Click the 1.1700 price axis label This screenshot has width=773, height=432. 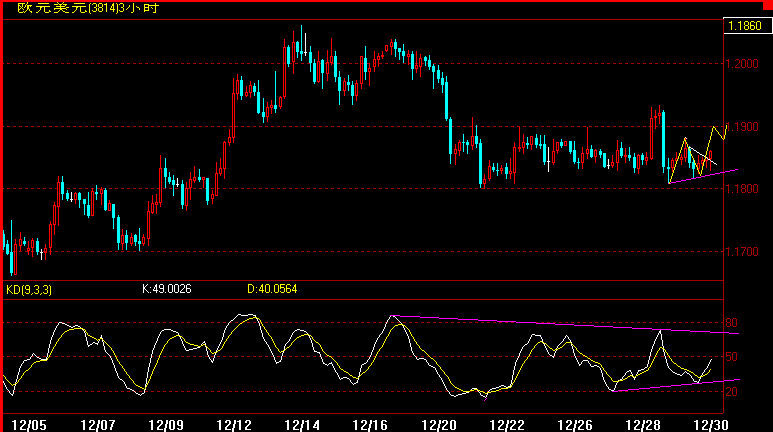(742, 252)
